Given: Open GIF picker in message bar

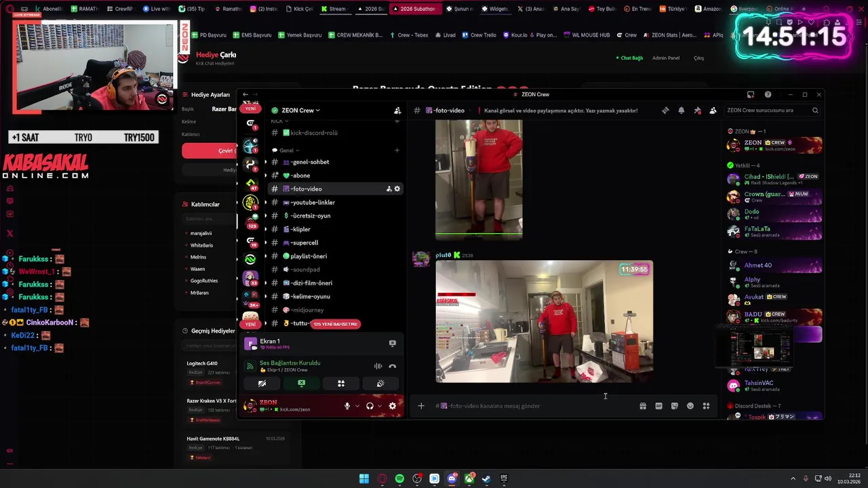Looking at the screenshot, I should pos(658,406).
